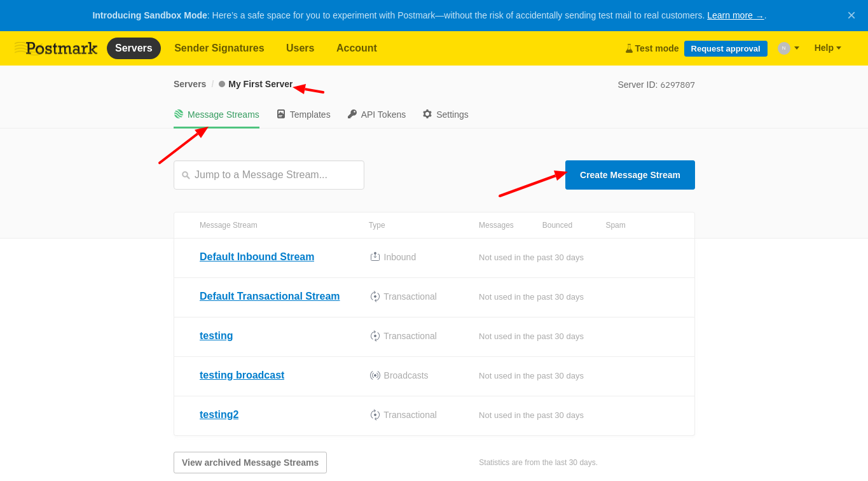The width and height of the screenshot is (868, 481).
Task: Click the search magnifier icon
Action: pos(186,175)
